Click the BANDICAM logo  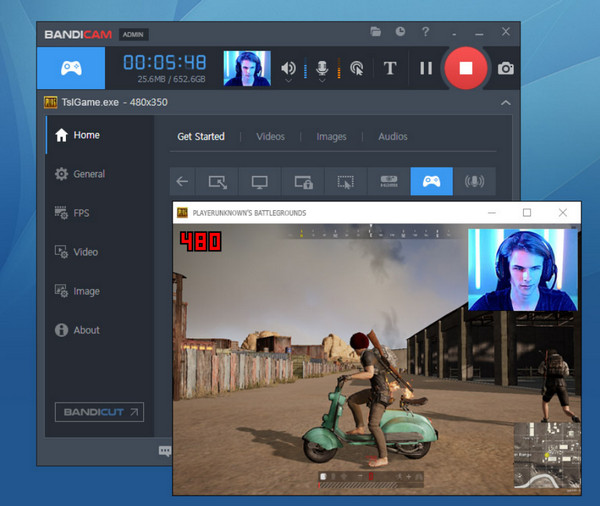click(x=78, y=34)
